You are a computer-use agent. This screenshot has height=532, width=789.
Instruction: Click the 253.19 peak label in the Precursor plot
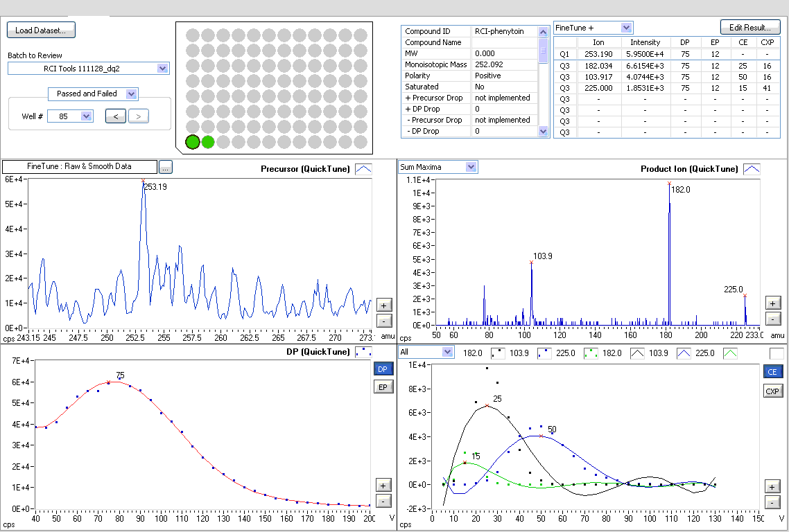155,187
